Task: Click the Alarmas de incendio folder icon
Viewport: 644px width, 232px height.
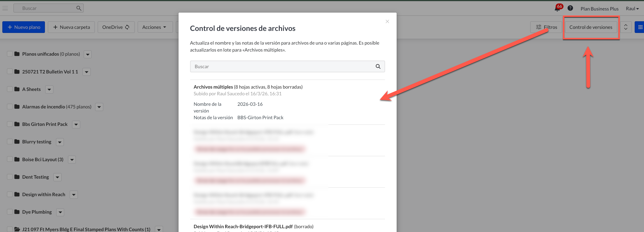Action: coord(17,107)
